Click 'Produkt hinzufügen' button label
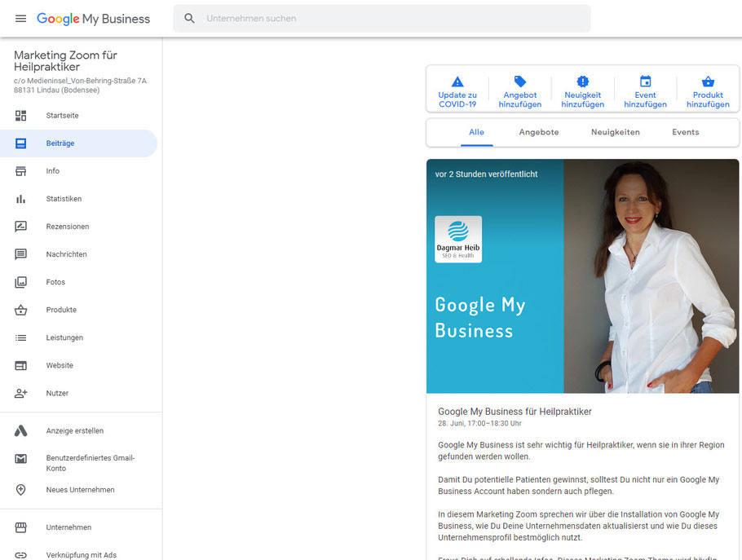The height and width of the screenshot is (560, 742). coord(708,99)
